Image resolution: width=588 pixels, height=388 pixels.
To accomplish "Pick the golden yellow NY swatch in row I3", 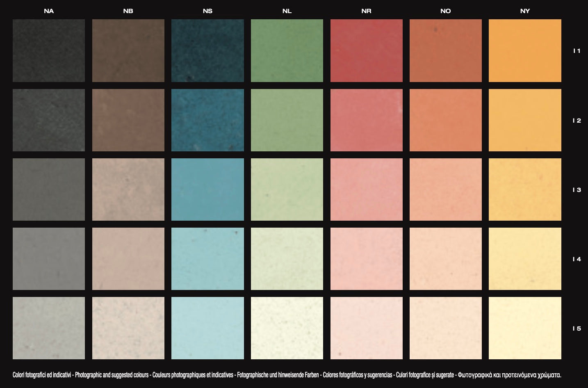I will pyautogui.click(x=525, y=189).
